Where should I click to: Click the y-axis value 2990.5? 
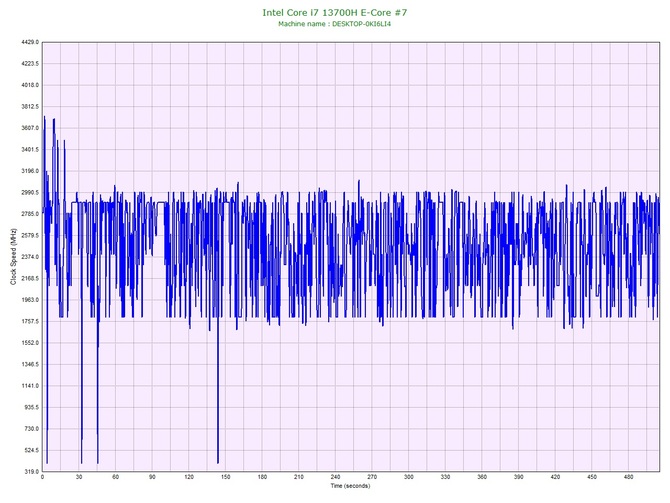tap(30, 193)
